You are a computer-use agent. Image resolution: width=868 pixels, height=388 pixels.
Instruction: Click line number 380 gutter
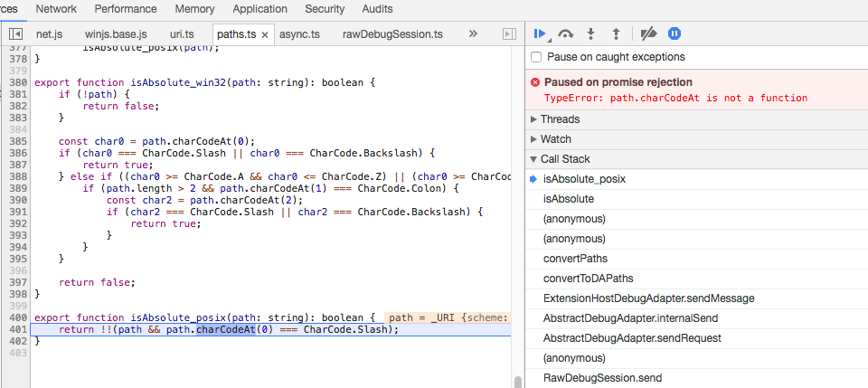(x=19, y=82)
